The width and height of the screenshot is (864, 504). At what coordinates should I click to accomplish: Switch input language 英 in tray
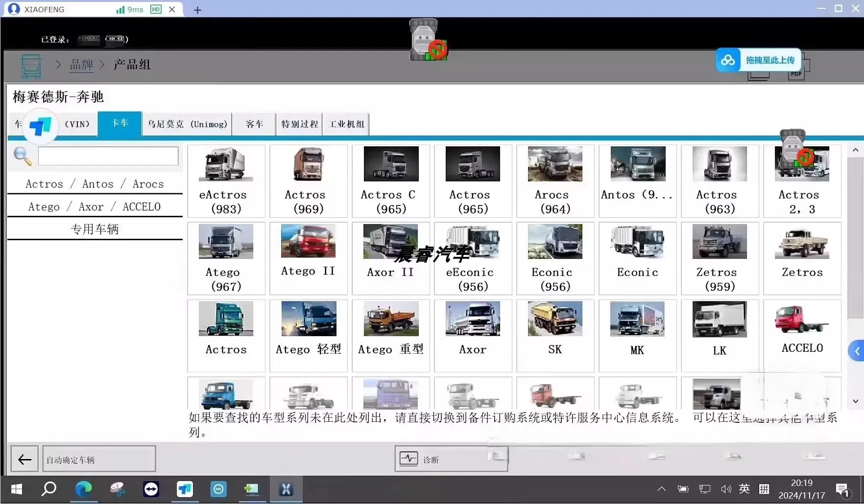tap(744, 489)
